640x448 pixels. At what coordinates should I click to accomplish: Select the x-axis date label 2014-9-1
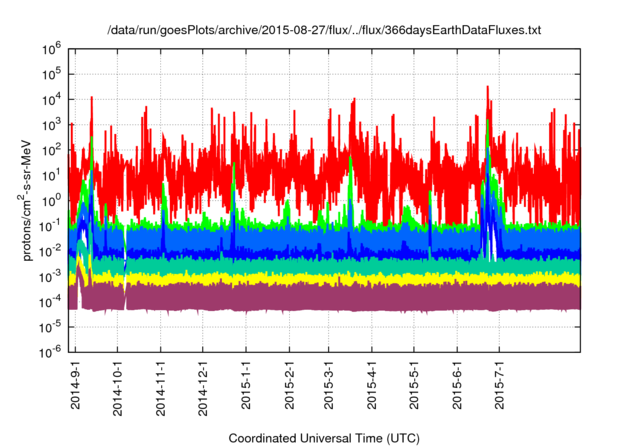(75, 385)
